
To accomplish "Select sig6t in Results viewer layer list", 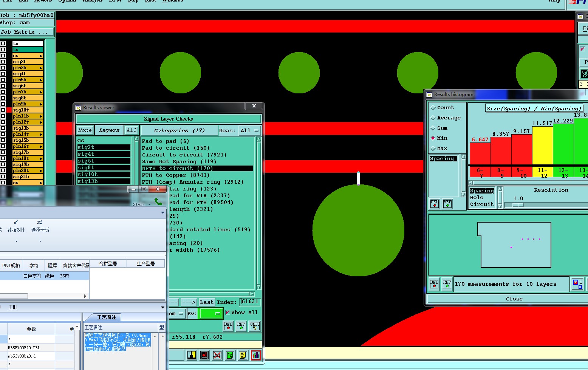I will coord(104,161).
